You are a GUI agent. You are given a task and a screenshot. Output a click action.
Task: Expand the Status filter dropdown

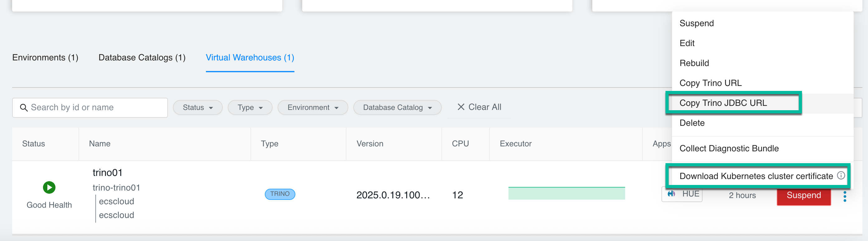tap(198, 108)
